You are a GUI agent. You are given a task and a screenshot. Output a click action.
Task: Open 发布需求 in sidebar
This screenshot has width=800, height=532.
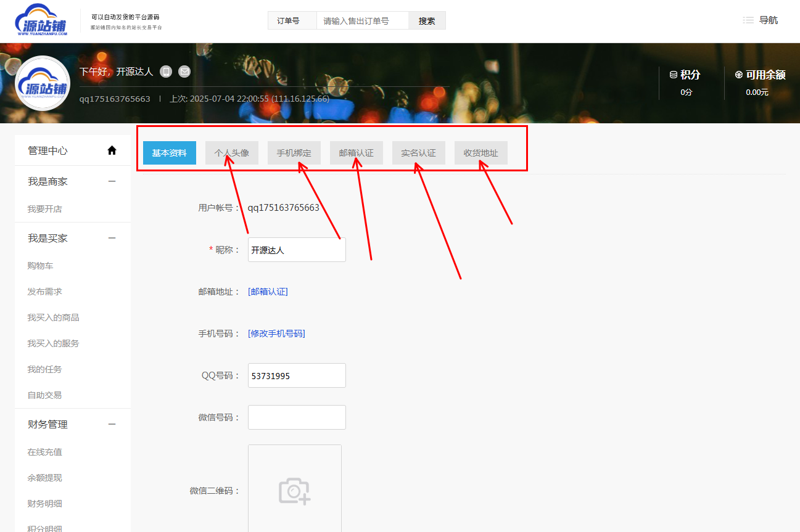point(44,292)
